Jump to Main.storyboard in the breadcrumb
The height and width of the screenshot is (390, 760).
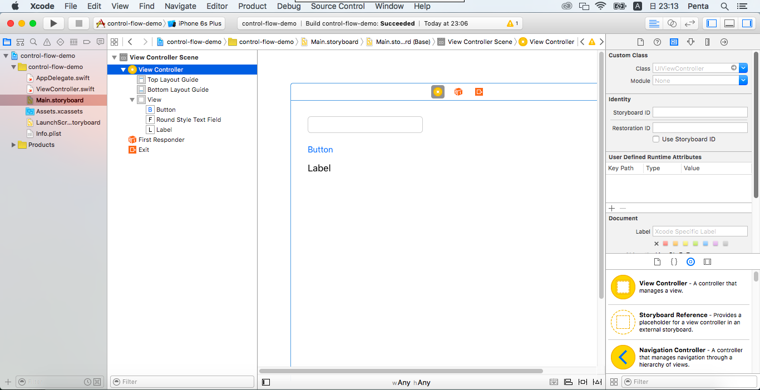point(330,42)
